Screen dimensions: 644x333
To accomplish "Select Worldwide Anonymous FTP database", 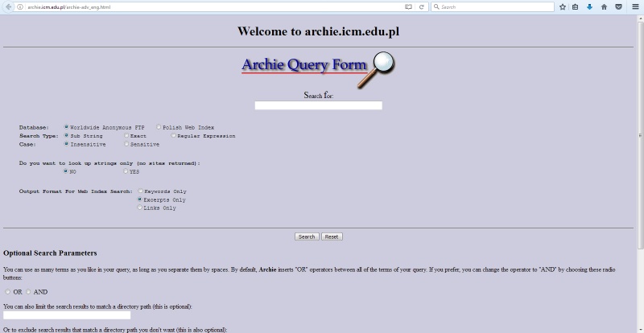I will [66, 127].
